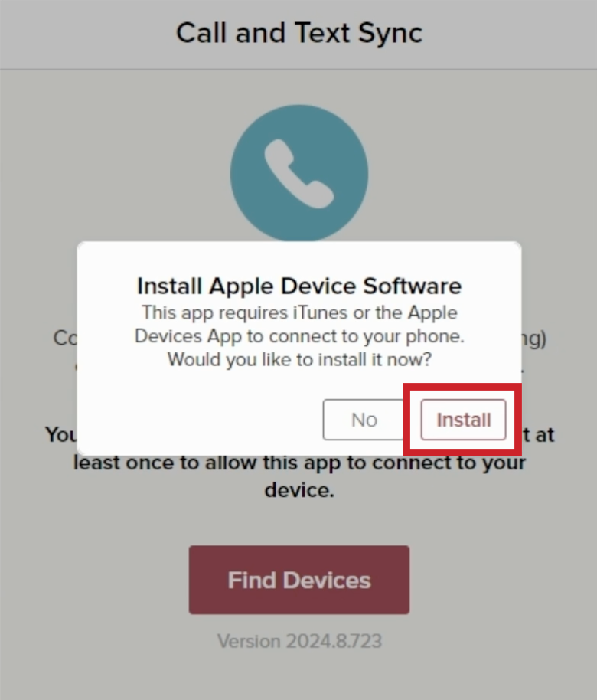Click the Call and Text Sync title
This screenshot has width=597, height=700.
(x=299, y=33)
